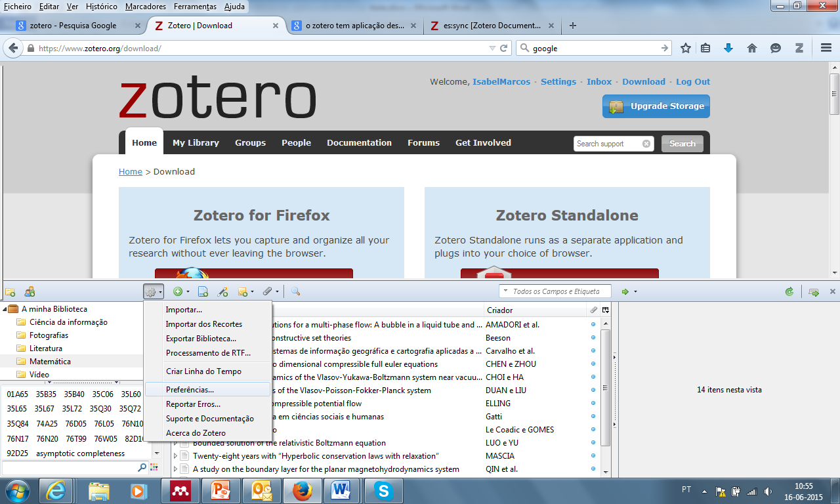
Task: Click the tag selector colored actions icon
Action: [x=154, y=467]
